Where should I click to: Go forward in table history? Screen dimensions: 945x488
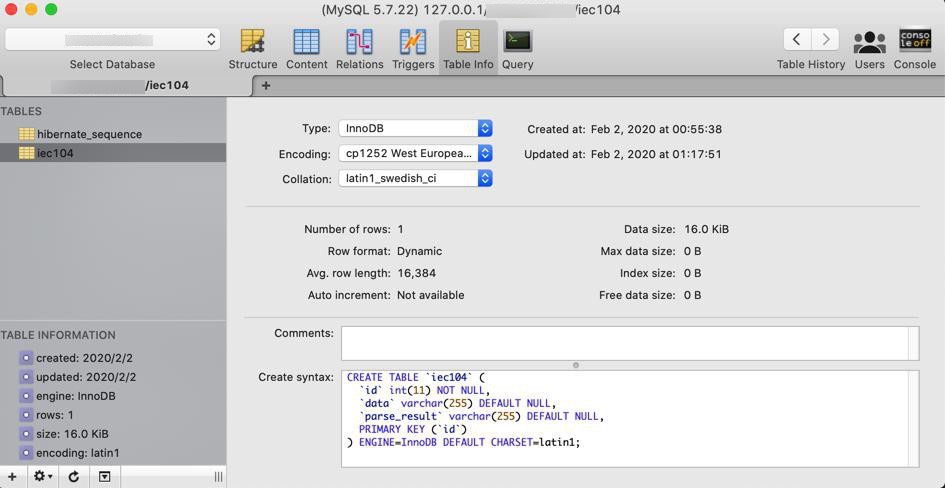point(825,39)
